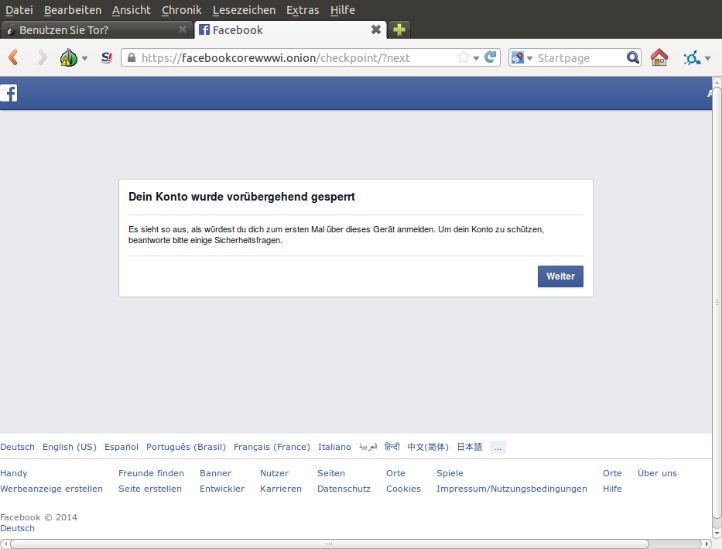
Task: Close the Facebook tab
Action: point(376,29)
